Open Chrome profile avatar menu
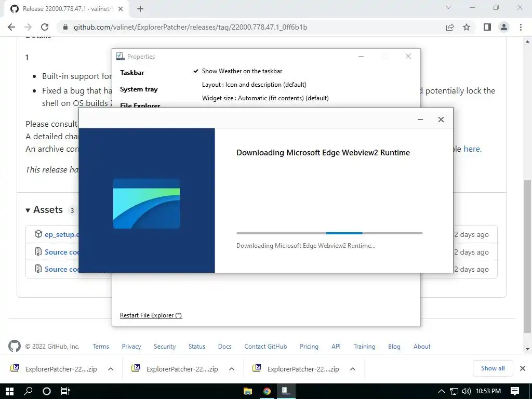 click(504, 27)
